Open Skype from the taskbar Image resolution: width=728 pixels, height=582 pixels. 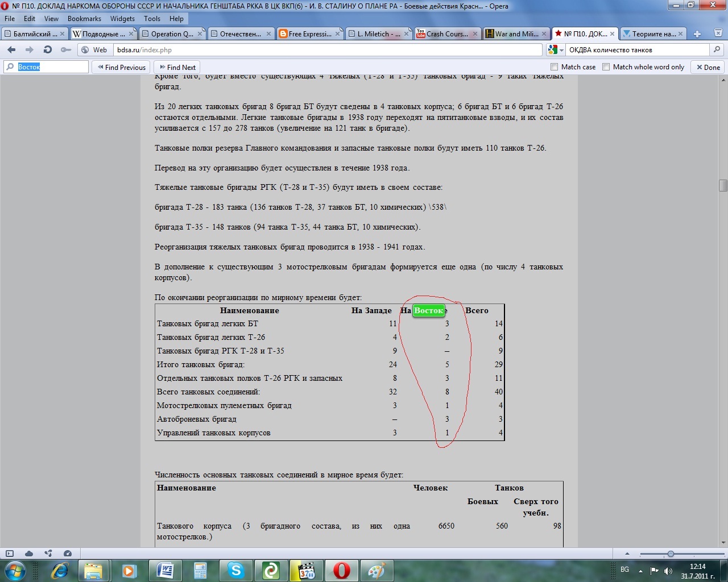235,570
